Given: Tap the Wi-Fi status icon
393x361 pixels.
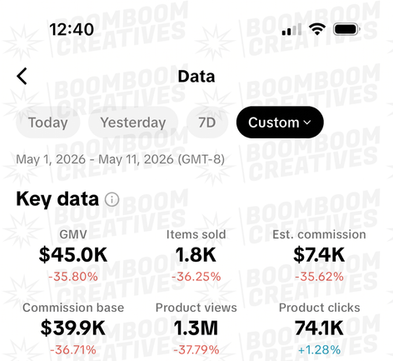Looking at the screenshot, I should pyautogui.click(x=317, y=29).
